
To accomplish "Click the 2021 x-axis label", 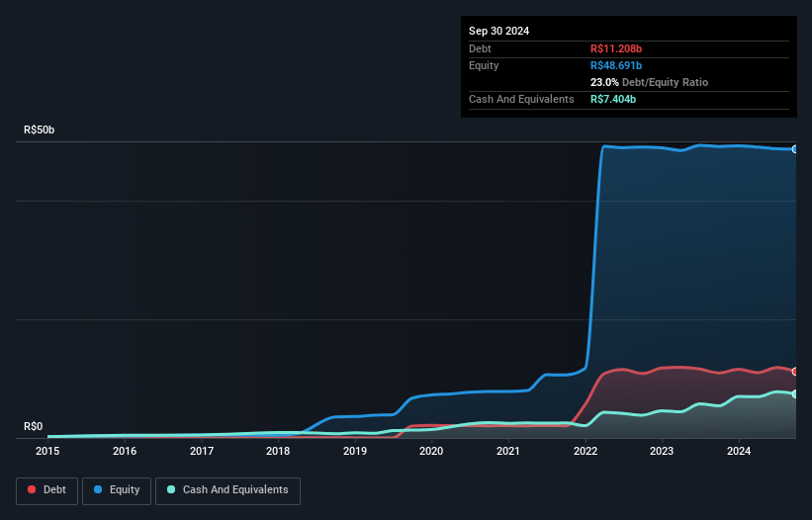I will pos(508,451).
